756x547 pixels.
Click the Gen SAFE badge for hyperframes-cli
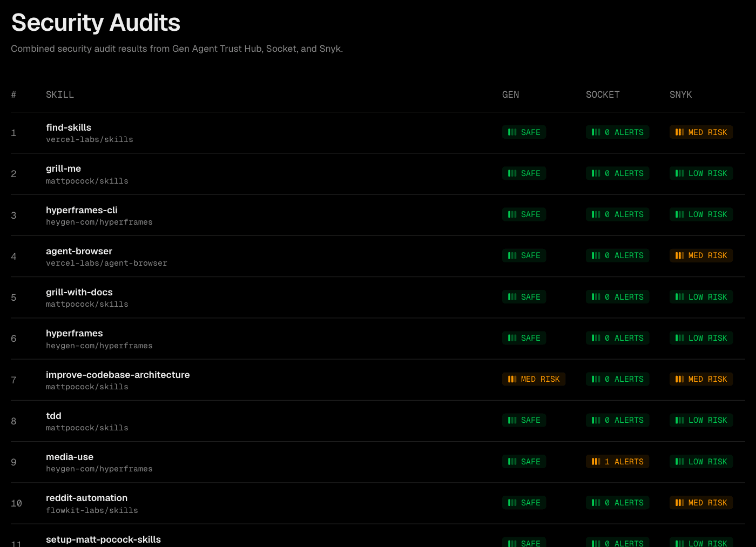click(524, 214)
